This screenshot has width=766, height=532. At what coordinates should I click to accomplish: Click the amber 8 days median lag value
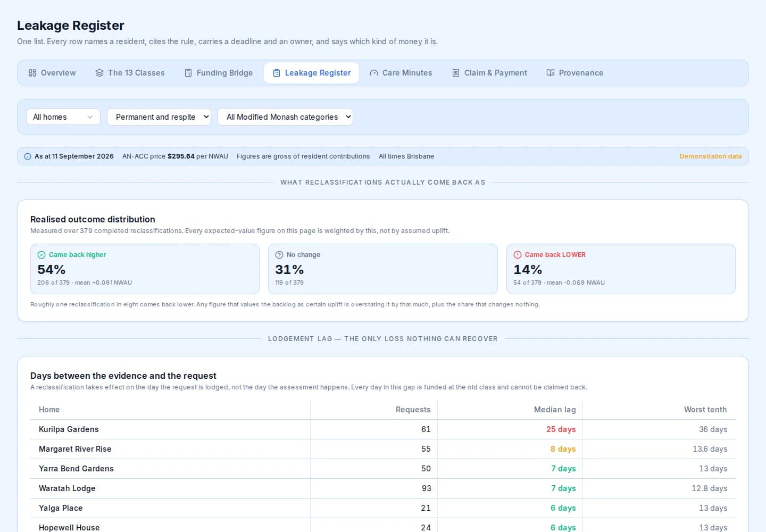click(x=563, y=449)
